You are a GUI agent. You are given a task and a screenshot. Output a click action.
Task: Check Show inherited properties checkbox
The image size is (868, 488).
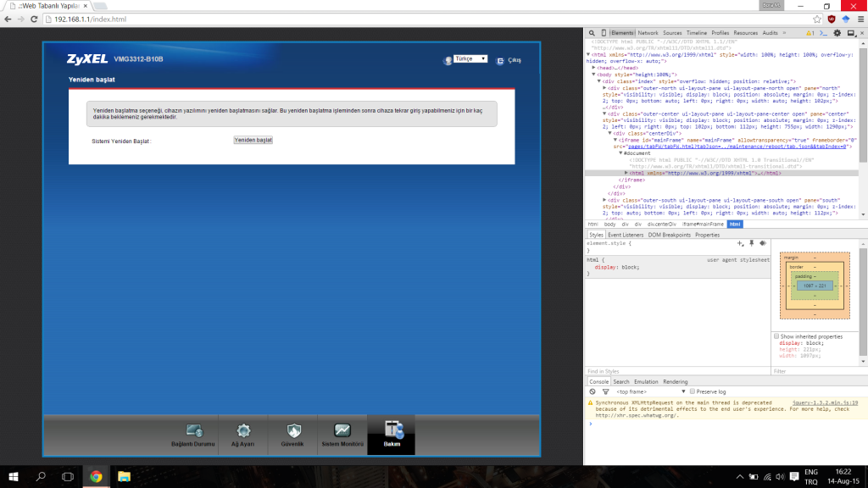pos(776,336)
